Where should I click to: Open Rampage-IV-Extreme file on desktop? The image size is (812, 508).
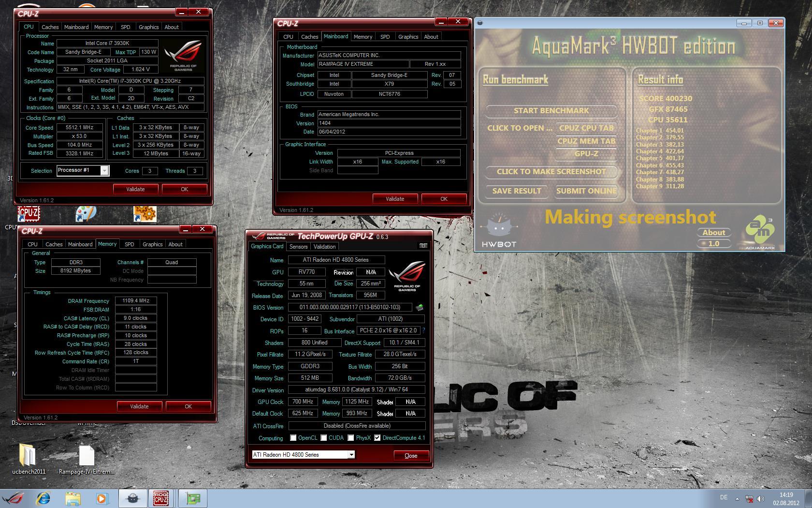[87, 459]
